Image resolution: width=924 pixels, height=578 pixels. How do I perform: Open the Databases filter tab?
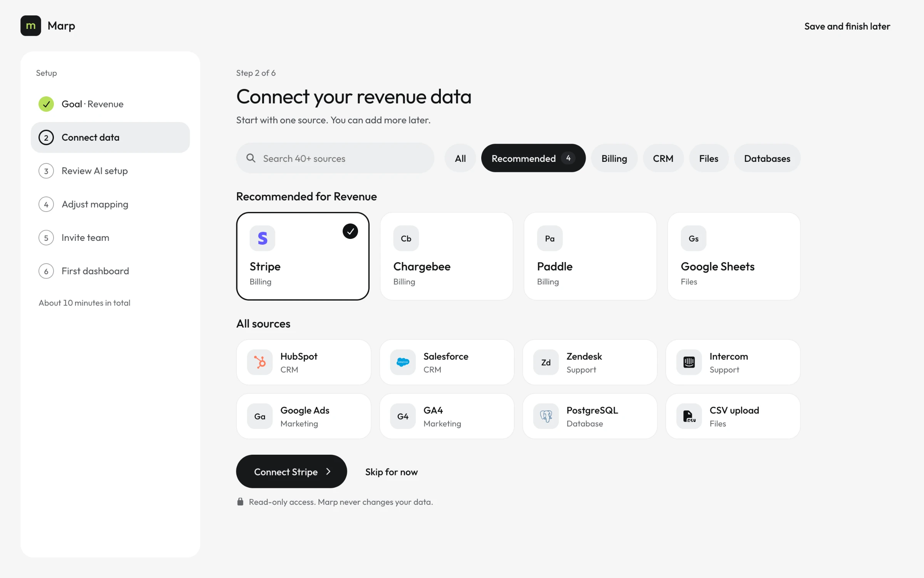tap(767, 158)
